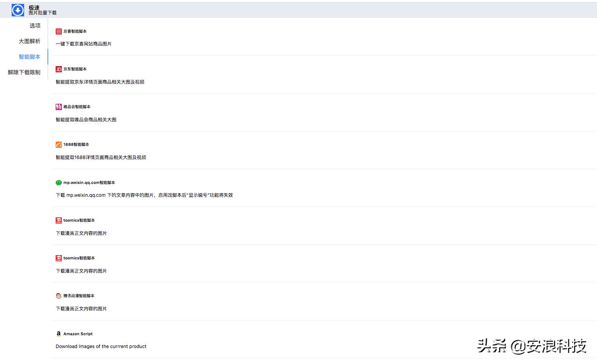Image resolution: width=597 pixels, height=364 pixels.
Task: Click the blue download arrow logo icon
Action: (x=18, y=10)
